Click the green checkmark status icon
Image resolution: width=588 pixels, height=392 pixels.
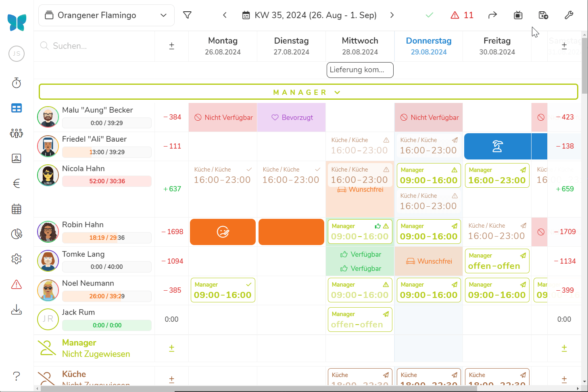[430, 15]
